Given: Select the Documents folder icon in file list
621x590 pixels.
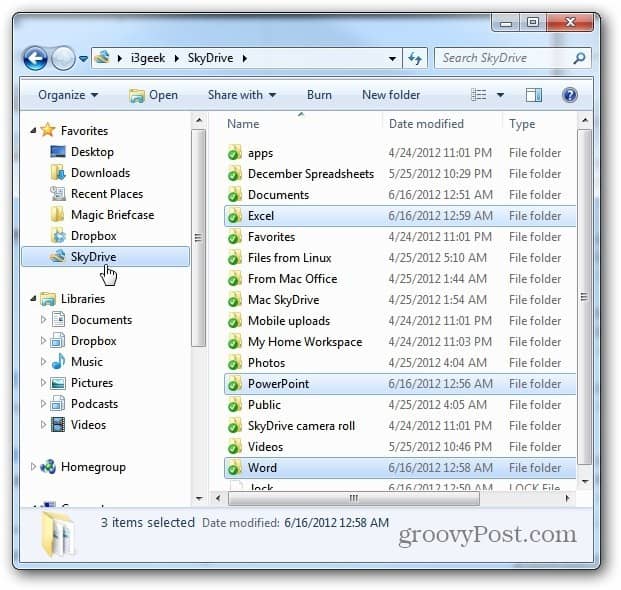Looking at the screenshot, I should (234, 195).
